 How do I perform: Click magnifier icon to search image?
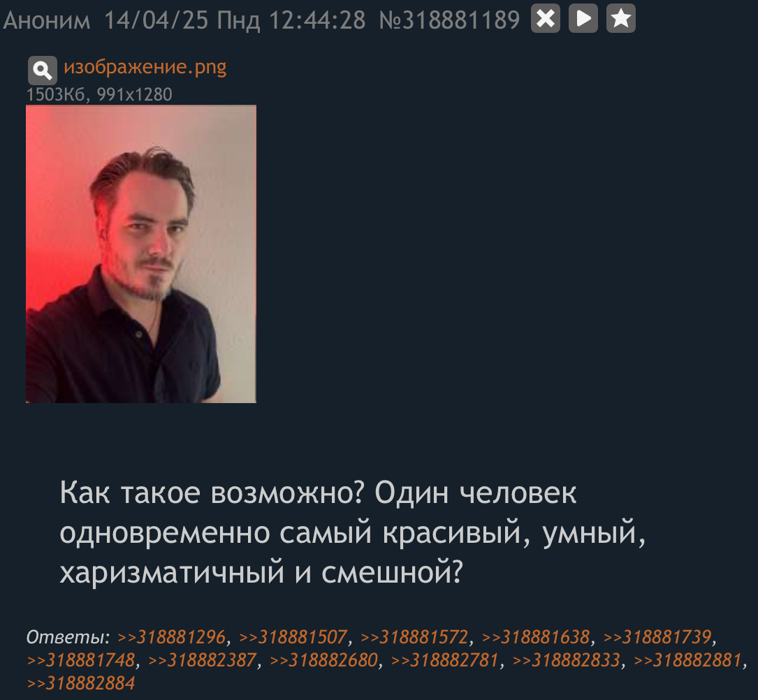pos(43,71)
